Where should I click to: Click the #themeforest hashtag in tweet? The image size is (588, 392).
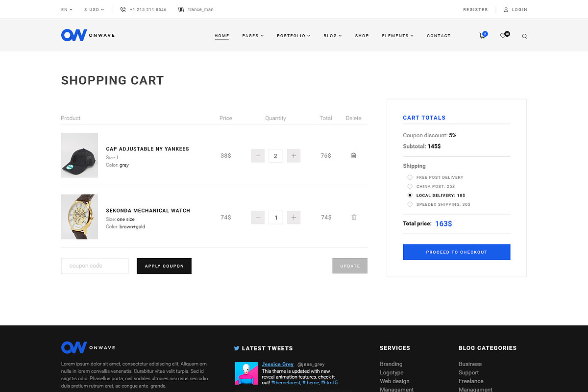click(x=286, y=383)
